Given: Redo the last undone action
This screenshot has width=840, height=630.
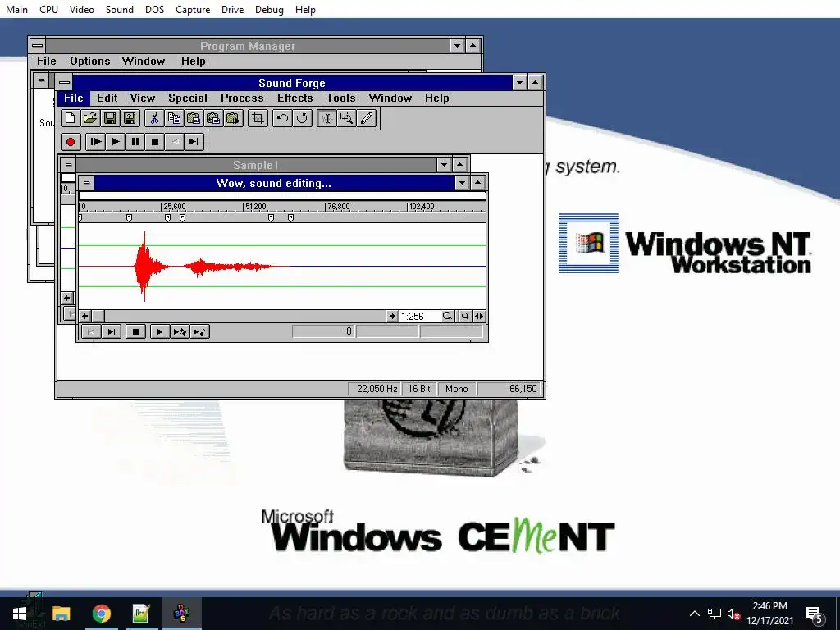Looking at the screenshot, I should (302, 118).
